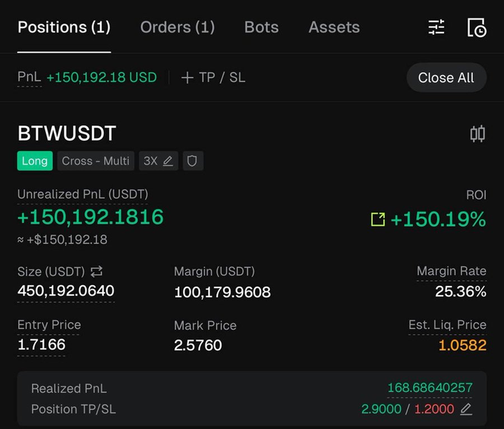Open the Bots tab

[x=262, y=27]
